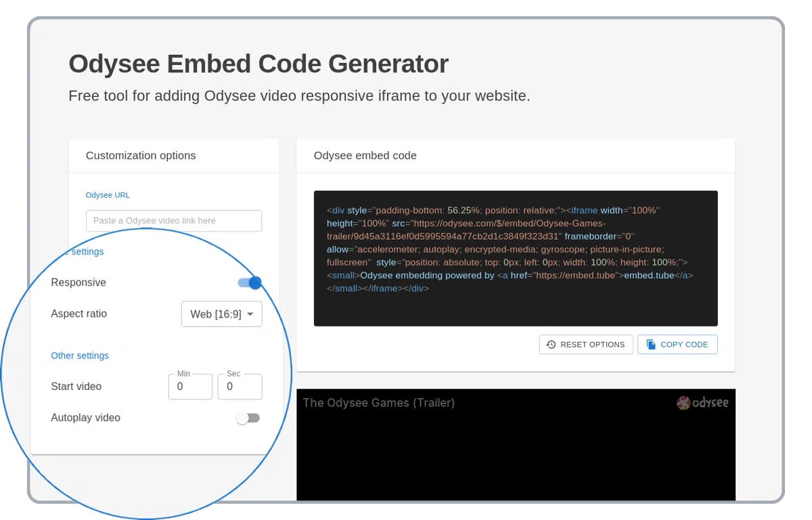This screenshot has width=812, height=520.
Task: Click the Odysee embed code panel header
Action: (x=365, y=156)
